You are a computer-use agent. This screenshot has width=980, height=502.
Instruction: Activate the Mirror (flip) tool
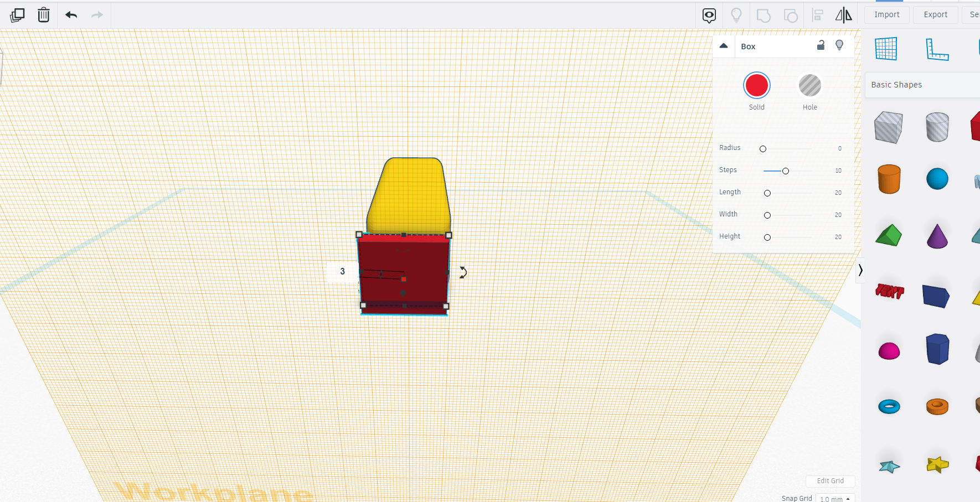coord(844,15)
